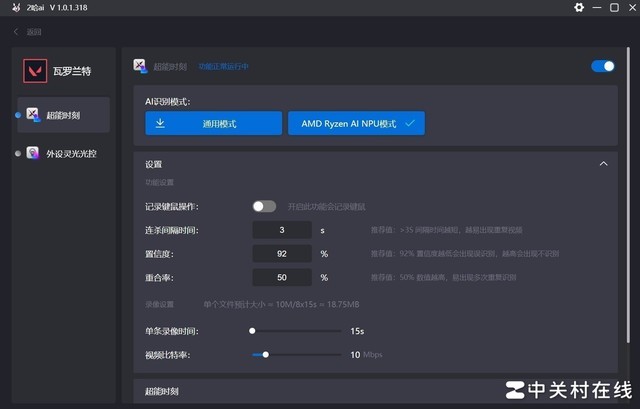Image resolution: width=640 pixels, height=409 pixels.
Task: Click the 置信度 input field
Action: click(x=282, y=253)
